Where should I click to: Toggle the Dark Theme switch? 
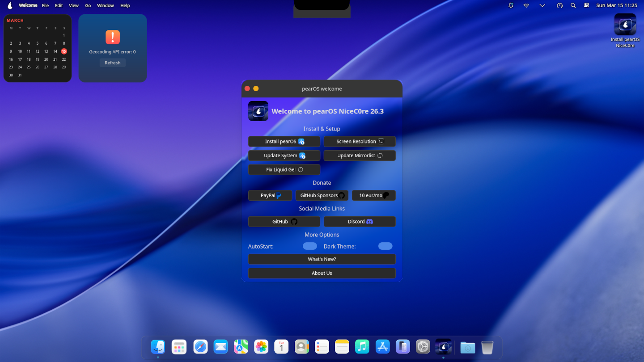click(x=385, y=246)
